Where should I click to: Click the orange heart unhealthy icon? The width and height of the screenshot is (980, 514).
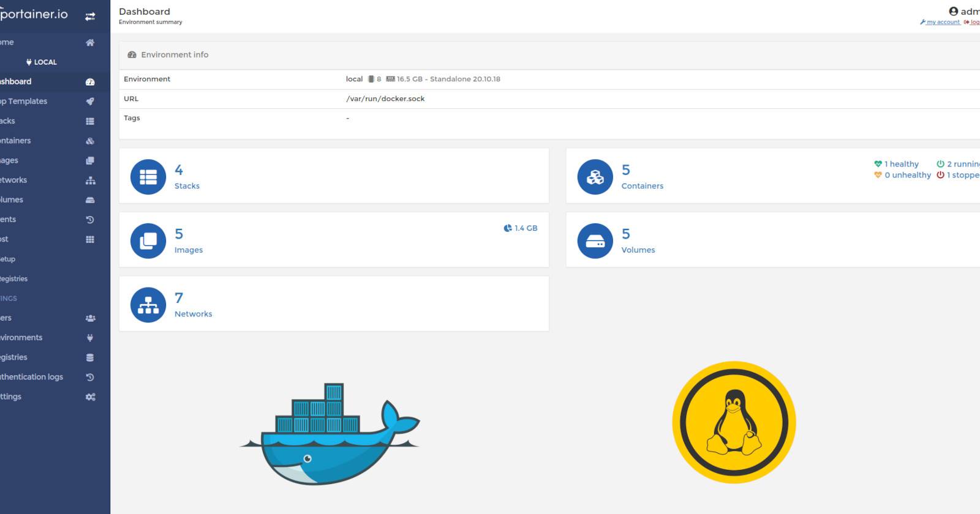pos(878,175)
